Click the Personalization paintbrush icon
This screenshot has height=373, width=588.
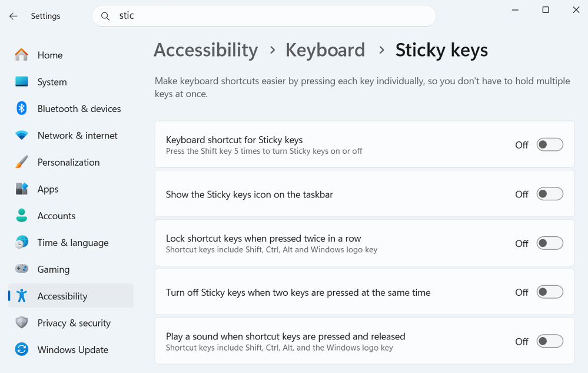pyautogui.click(x=22, y=162)
